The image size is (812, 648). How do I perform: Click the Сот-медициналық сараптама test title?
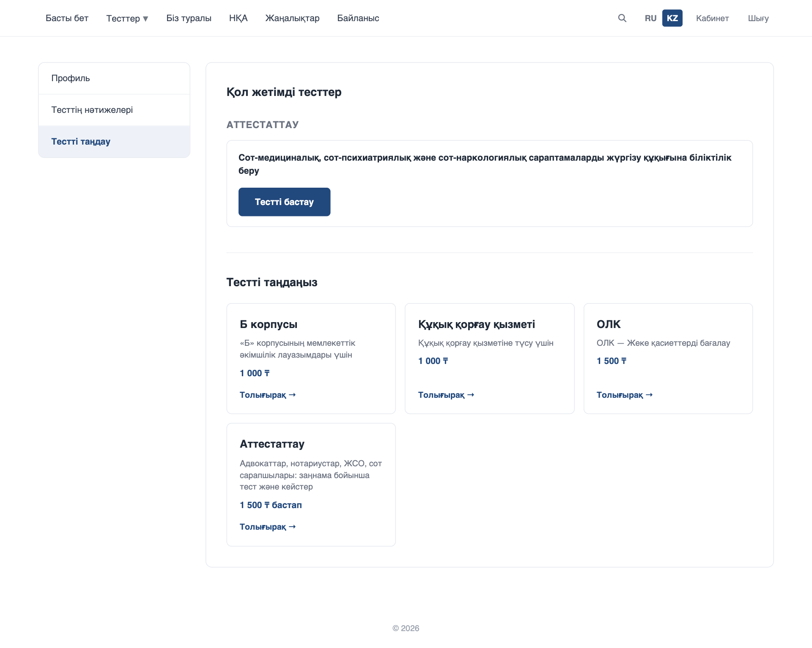(x=485, y=164)
